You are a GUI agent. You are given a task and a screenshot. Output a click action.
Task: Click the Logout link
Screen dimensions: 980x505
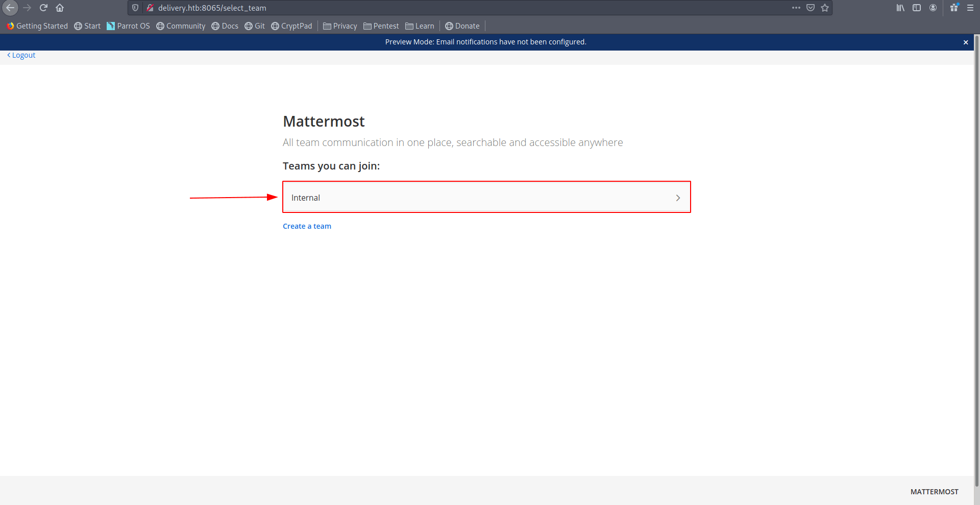pyautogui.click(x=21, y=55)
